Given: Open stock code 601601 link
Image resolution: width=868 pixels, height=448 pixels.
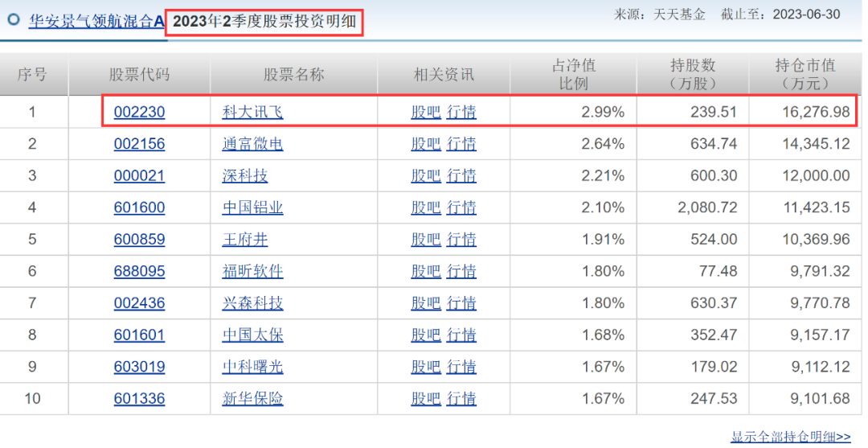Looking at the screenshot, I should pyautogui.click(x=140, y=335).
